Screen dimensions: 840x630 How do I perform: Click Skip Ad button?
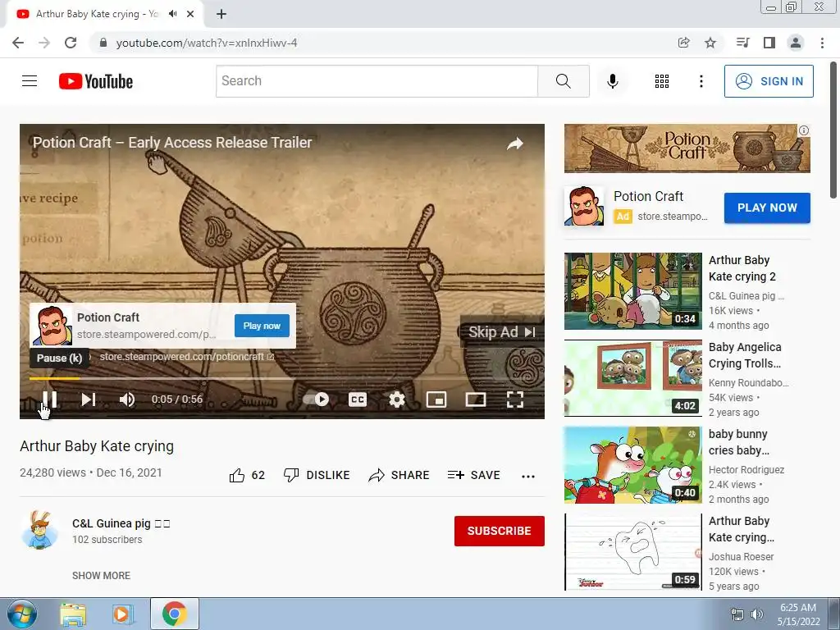coord(501,332)
